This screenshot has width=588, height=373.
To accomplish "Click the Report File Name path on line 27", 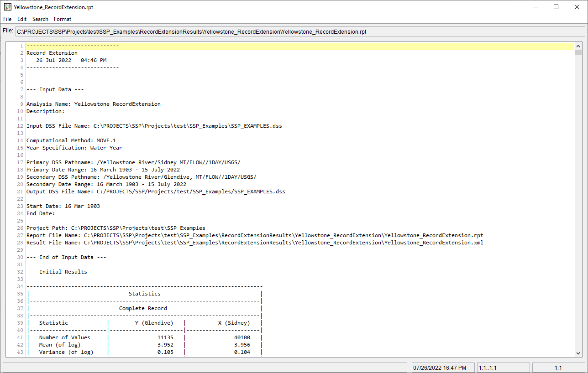I will pyautogui.click(x=256, y=235).
